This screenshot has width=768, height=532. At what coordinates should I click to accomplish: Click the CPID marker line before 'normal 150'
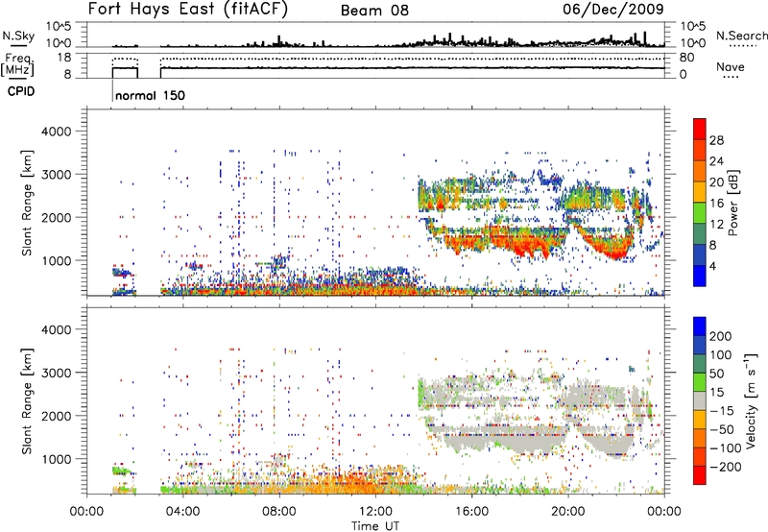point(112,90)
